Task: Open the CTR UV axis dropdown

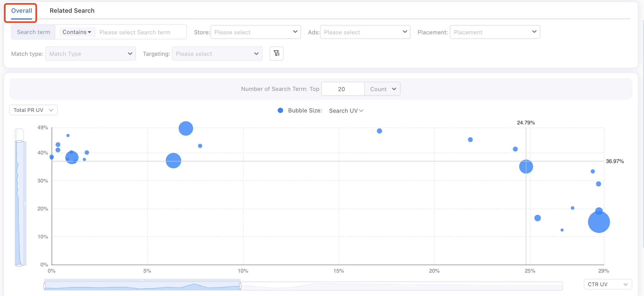Action: point(608,284)
